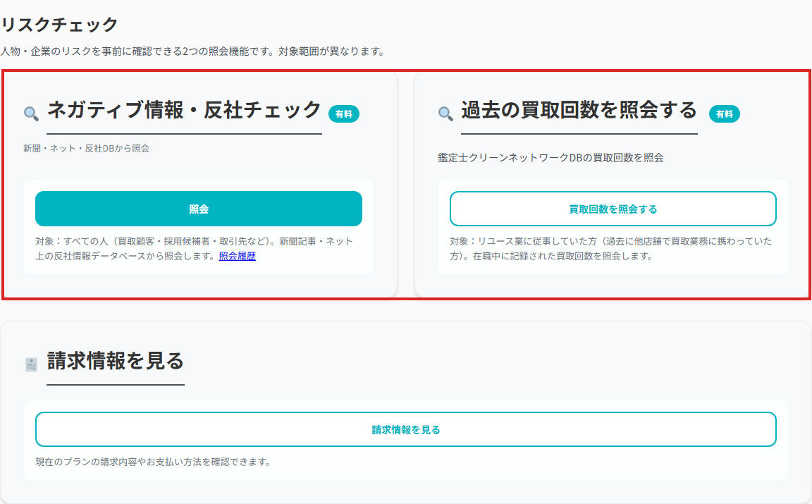Viewport: 812px width, 504px height.
Task: Click text 鑑定士クリーンネットワークDBの買取回数を照会
Action: coord(550,157)
